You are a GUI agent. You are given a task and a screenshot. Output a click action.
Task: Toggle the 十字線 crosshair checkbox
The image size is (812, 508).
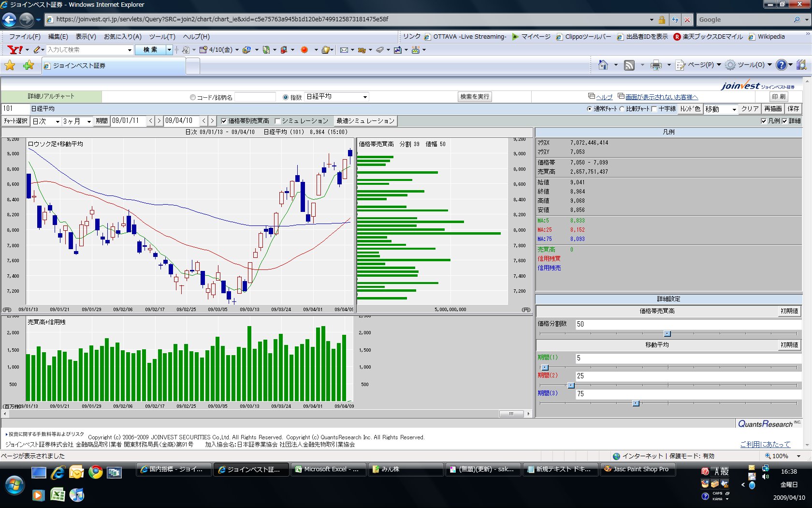point(654,109)
